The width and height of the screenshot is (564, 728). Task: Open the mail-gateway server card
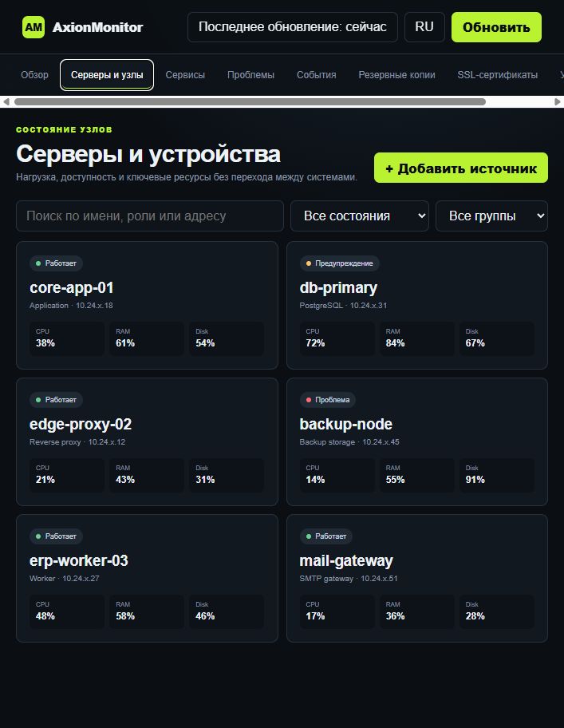pyautogui.click(x=417, y=578)
